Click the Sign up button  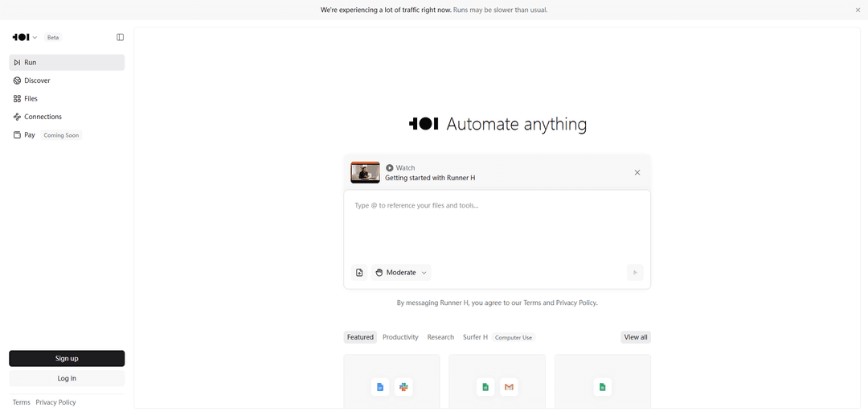[67, 358]
